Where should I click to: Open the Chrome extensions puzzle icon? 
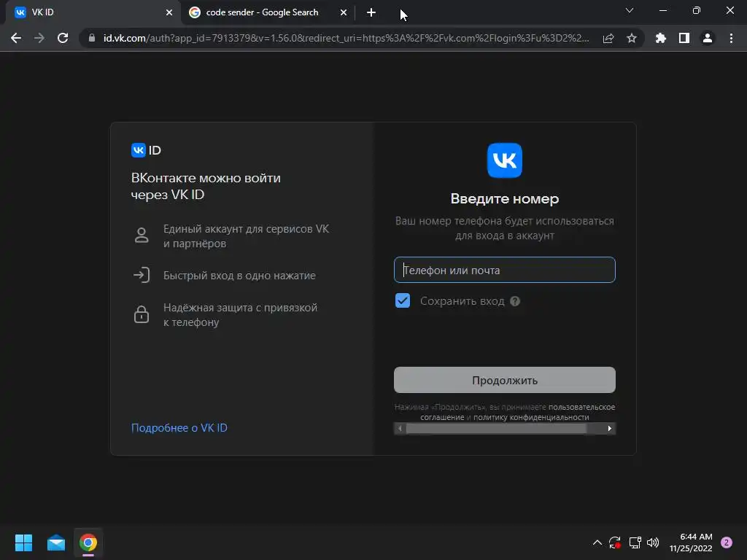pos(660,38)
